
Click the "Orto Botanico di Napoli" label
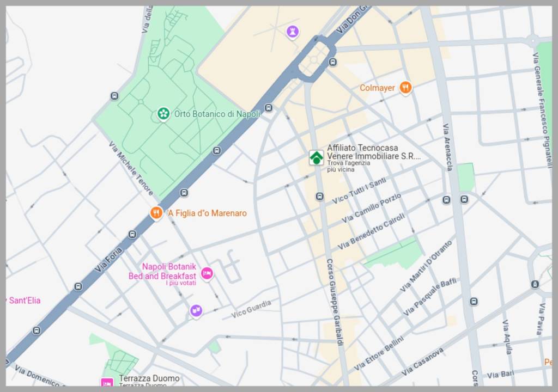(217, 114)
